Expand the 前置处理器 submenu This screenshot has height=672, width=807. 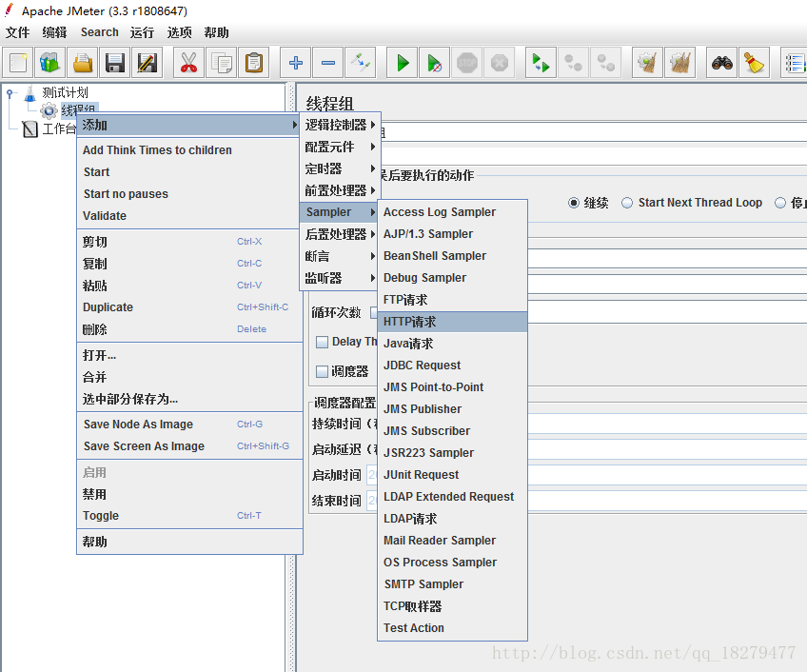340,190
